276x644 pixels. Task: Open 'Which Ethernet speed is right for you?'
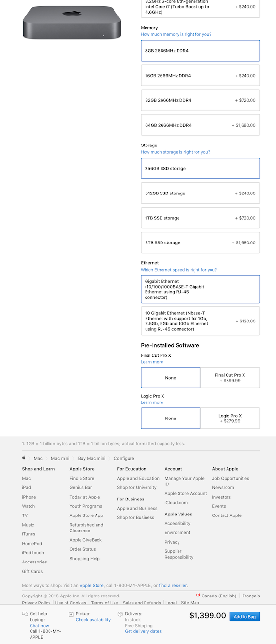pos(179,270)
